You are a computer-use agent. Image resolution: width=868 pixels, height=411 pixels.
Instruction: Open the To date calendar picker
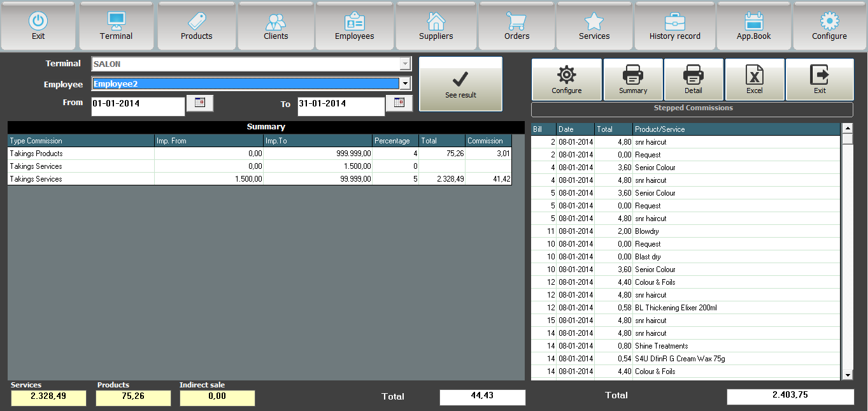point(399,103)
